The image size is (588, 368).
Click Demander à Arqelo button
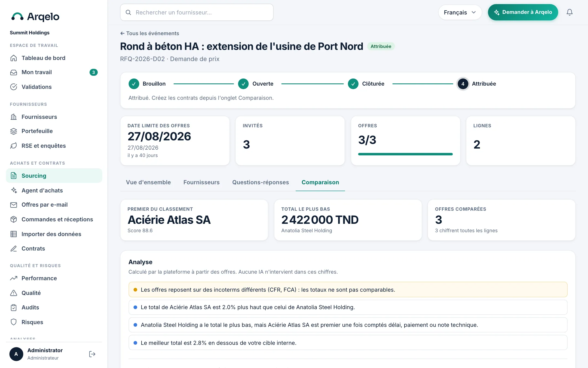point(523,12)
